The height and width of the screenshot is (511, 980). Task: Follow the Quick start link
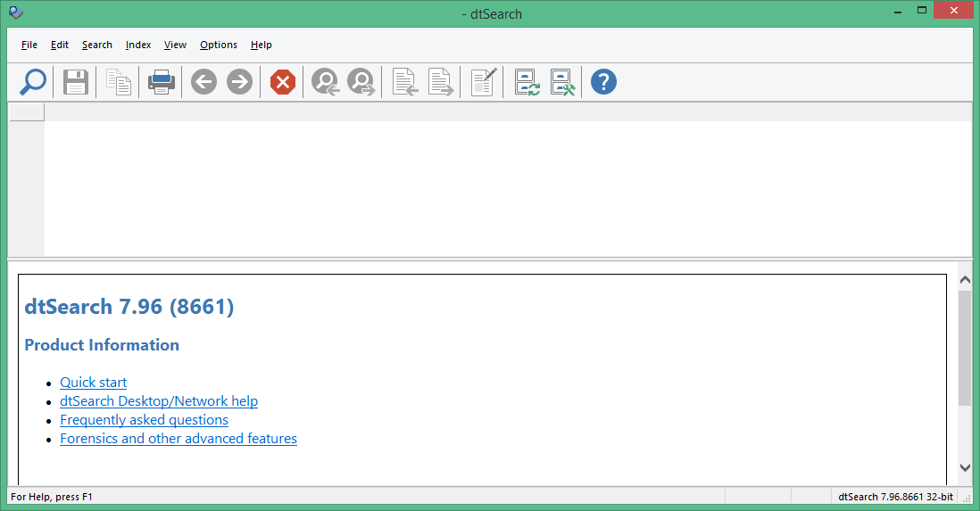pyautogui.click(x=93, y=383)
